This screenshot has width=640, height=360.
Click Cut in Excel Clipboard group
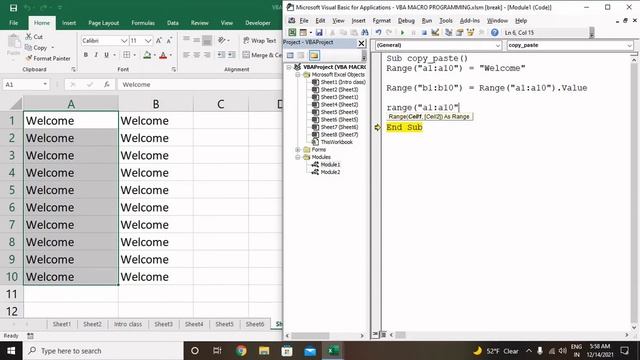[34, 37]
